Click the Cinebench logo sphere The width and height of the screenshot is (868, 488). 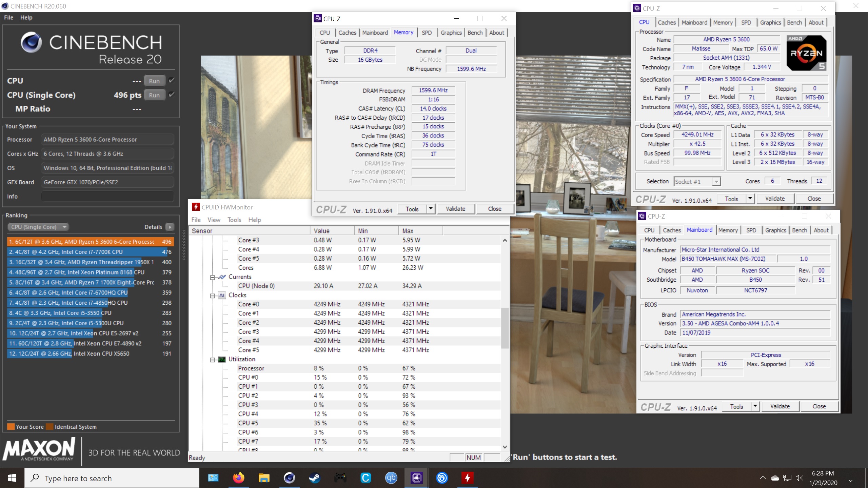click(31, 42)
